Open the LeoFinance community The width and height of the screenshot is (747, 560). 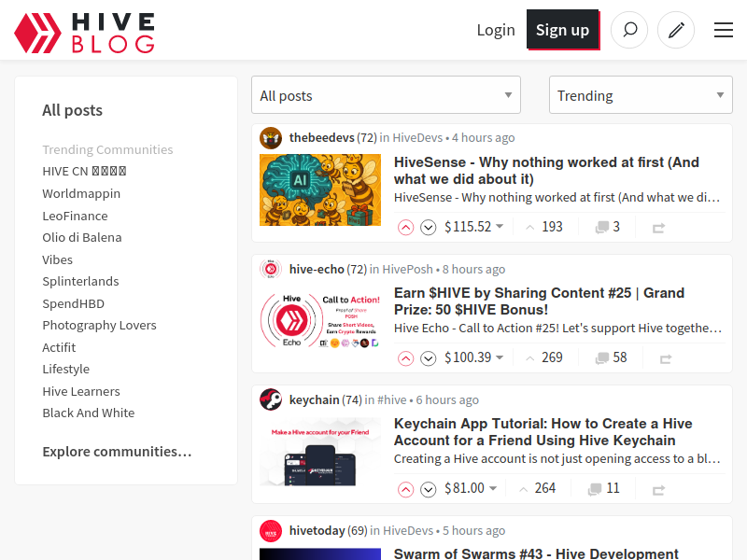click(x=75, y=216)
